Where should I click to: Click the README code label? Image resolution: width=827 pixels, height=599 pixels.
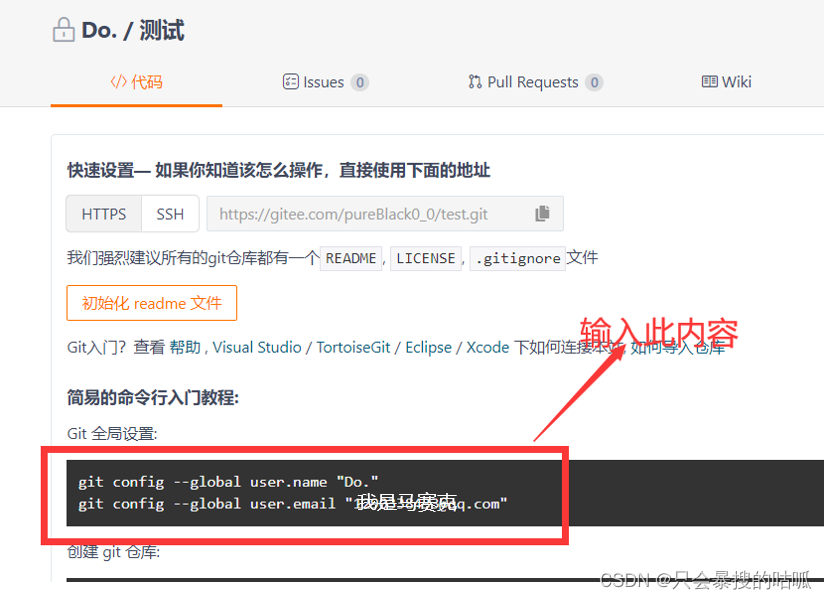tap(351, 258)
